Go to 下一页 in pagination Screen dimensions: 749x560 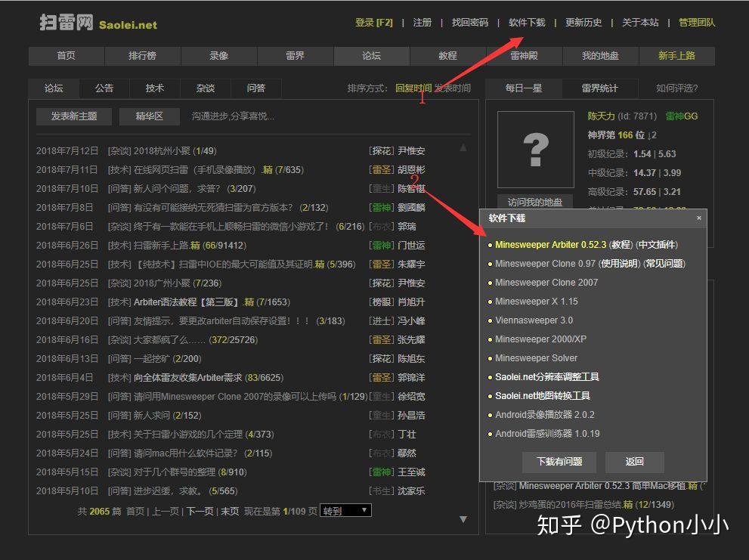click(x=200, y=512)
